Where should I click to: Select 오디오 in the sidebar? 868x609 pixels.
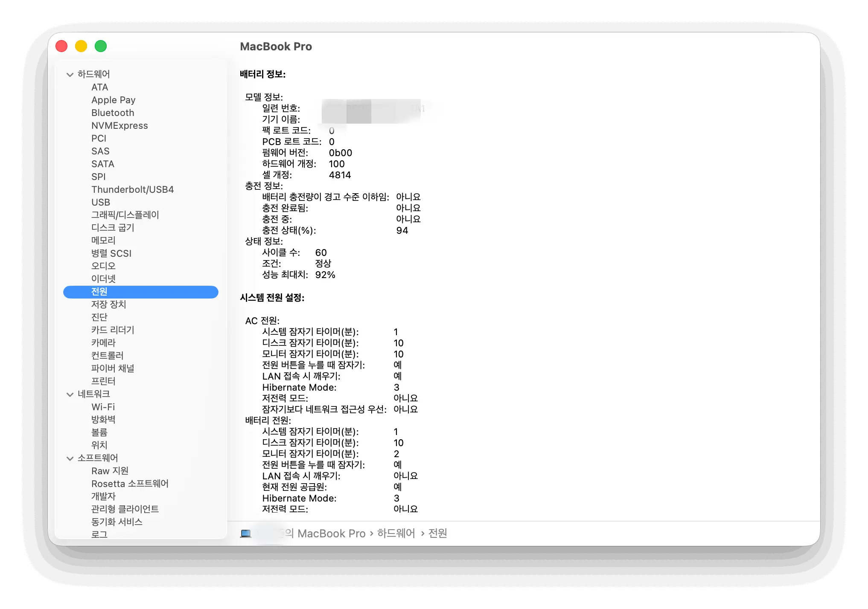pyautogui.click(x=103, y=266)
